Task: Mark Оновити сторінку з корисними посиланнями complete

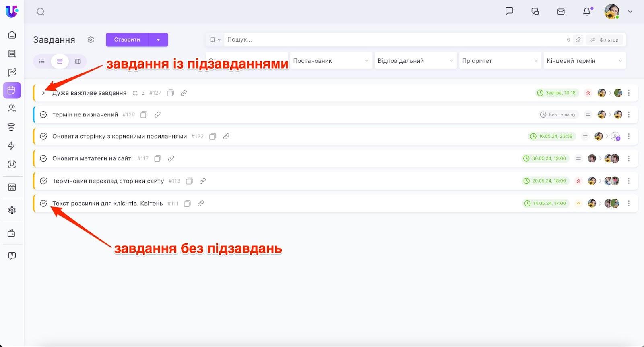Action: pos(43,136)
